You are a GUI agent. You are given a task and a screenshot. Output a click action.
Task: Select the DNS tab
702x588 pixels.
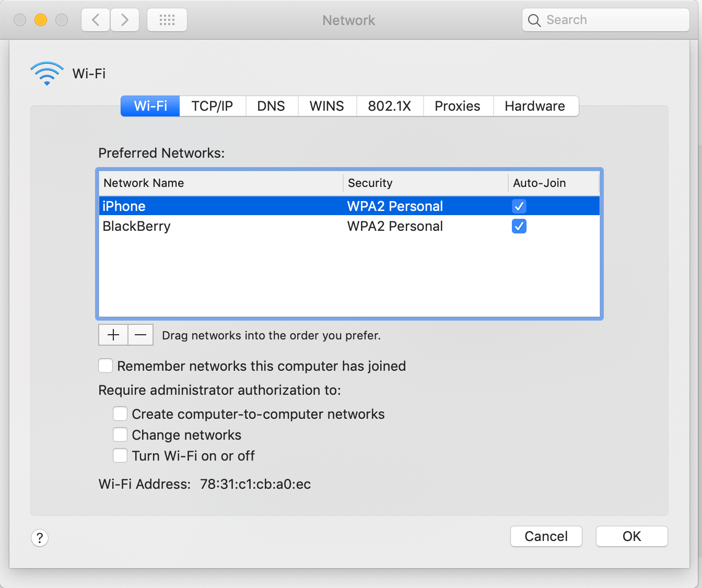coord(271,106)
